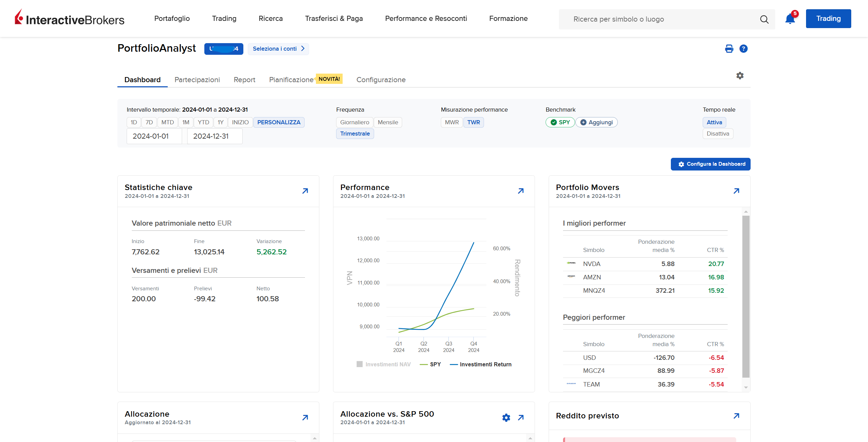Viewport: 868px width, 442px height.
Task: Toggle Investimenti NAV legend swatch in chart
Action: click(359, 364)
